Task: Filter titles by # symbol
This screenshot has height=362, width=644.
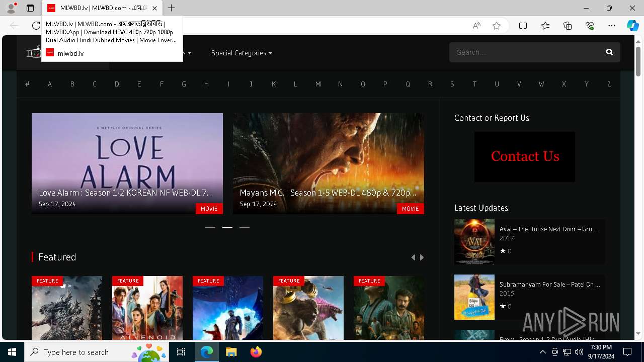Action: pyautogui.click(x=27, y=84)
